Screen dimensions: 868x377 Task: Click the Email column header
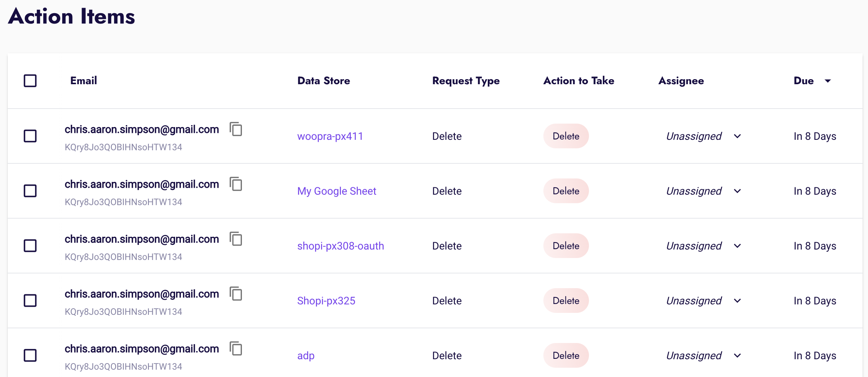83,81
